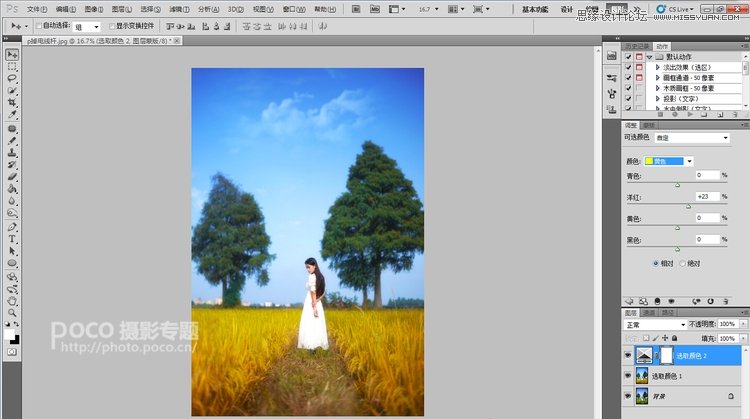The image size is (750, 419).
Task: Select the Crop tool
Action: click(12, 102)
